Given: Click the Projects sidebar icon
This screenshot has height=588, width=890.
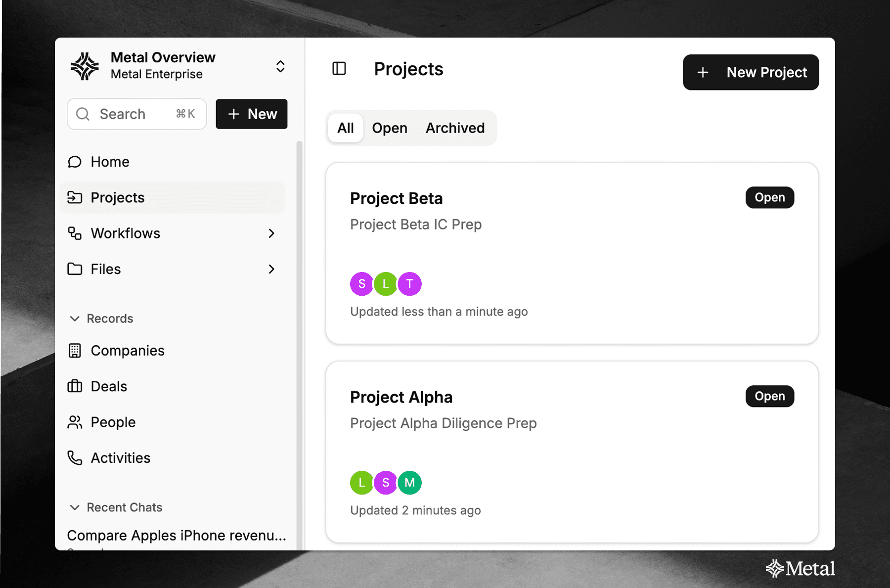Looking at the screenshot, I should 75,197.
